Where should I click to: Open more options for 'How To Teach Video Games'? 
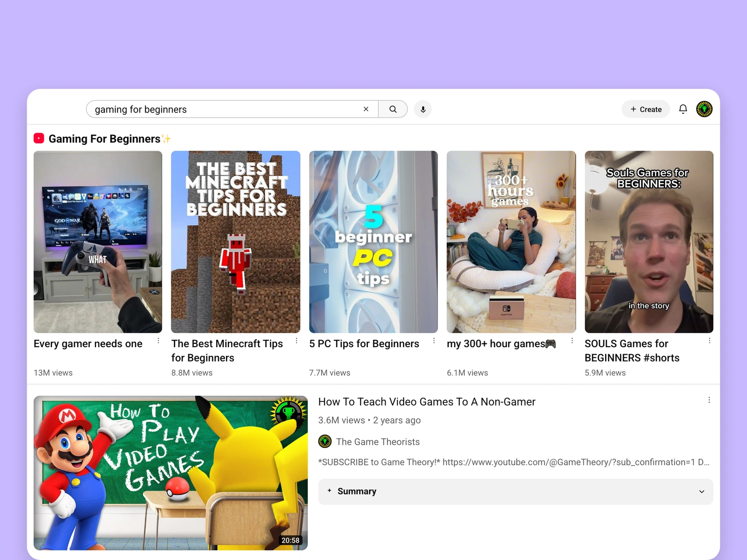tap(709, 400)
